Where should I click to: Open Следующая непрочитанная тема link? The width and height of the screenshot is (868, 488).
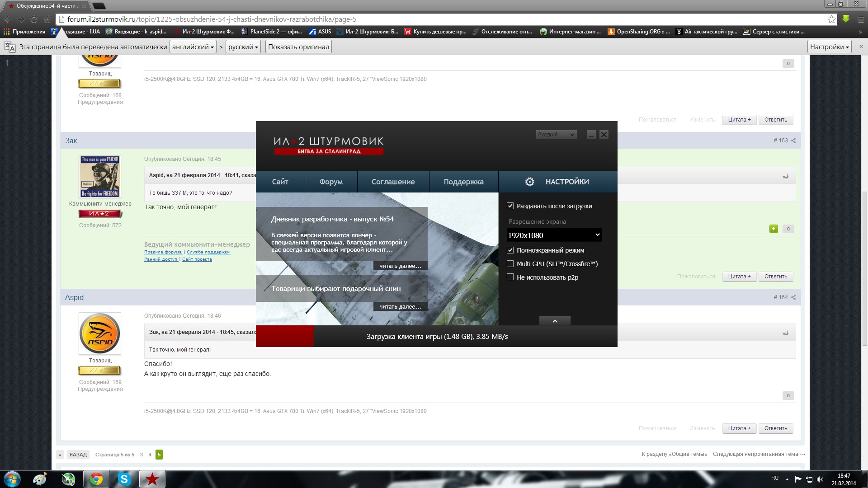759,454
